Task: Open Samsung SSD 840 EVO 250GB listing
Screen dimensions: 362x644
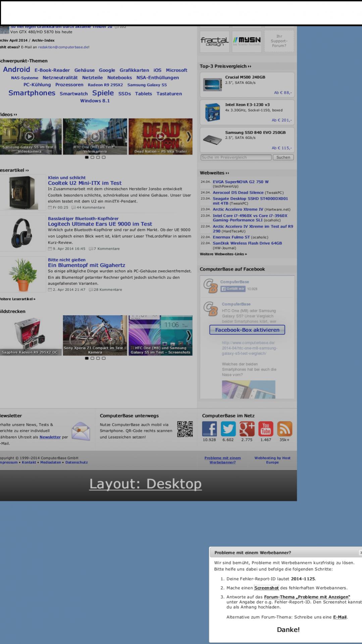Action: coord(247,140)
